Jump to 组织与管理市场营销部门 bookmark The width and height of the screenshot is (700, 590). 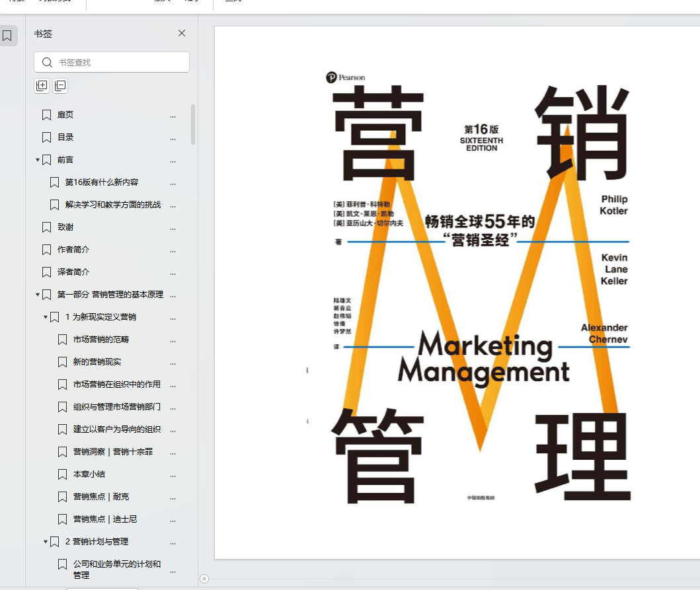click(x=117, y=406)
